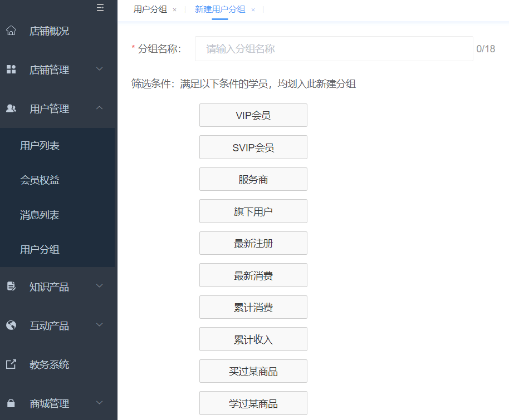Switch to the 用户分组 tab
Image resolution: width=509 pixels, height=420 pixels.
pos(150,9)
